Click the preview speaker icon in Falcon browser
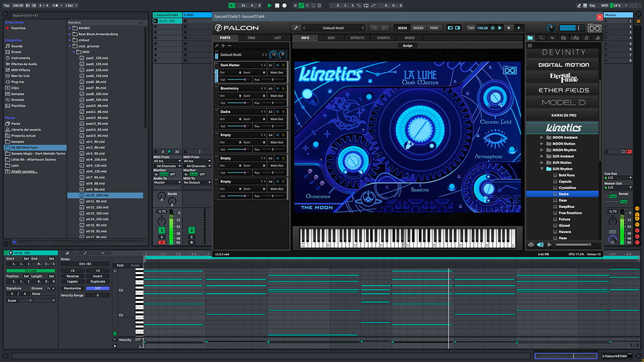 [x=540, y=245]
